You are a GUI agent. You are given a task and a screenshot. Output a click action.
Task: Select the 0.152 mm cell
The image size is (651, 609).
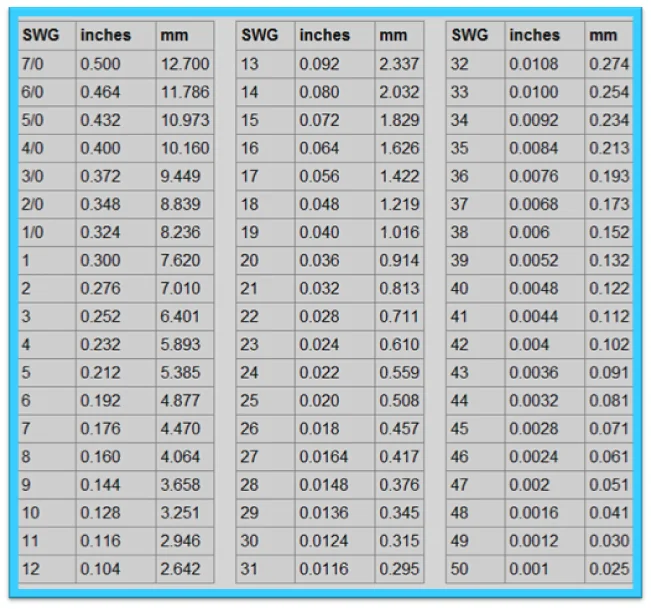[609, 232]
